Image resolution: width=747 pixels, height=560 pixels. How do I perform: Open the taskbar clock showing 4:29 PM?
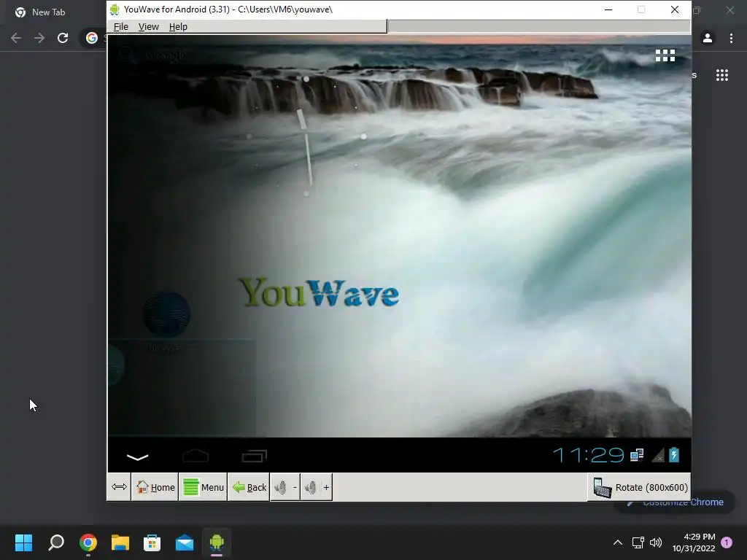click(x=694, y=542)
